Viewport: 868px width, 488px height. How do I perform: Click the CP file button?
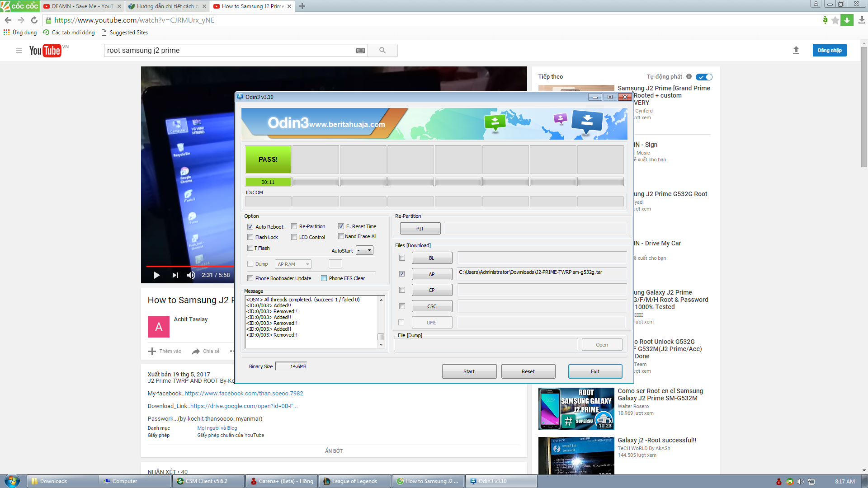[x=432, y=290]
